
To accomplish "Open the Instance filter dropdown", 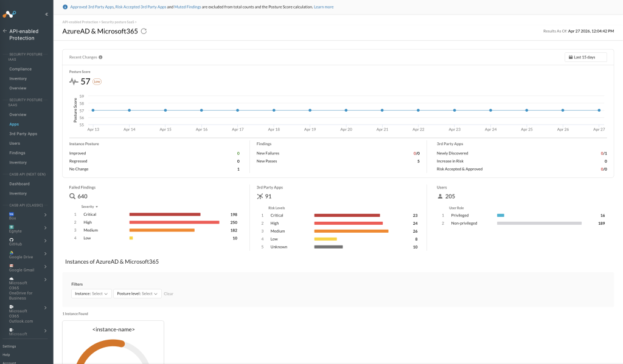I will 91,294.
